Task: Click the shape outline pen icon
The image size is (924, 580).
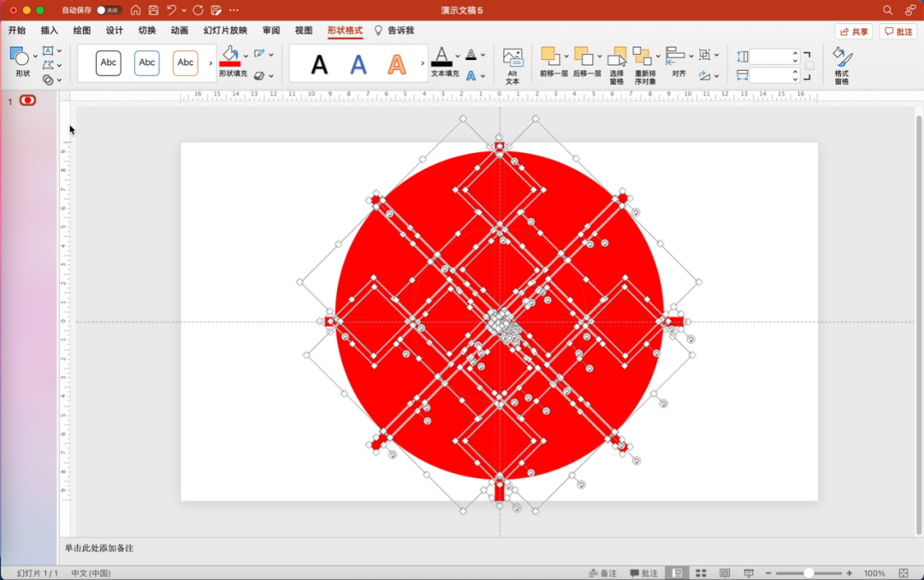Action: (x=259, y=54)
